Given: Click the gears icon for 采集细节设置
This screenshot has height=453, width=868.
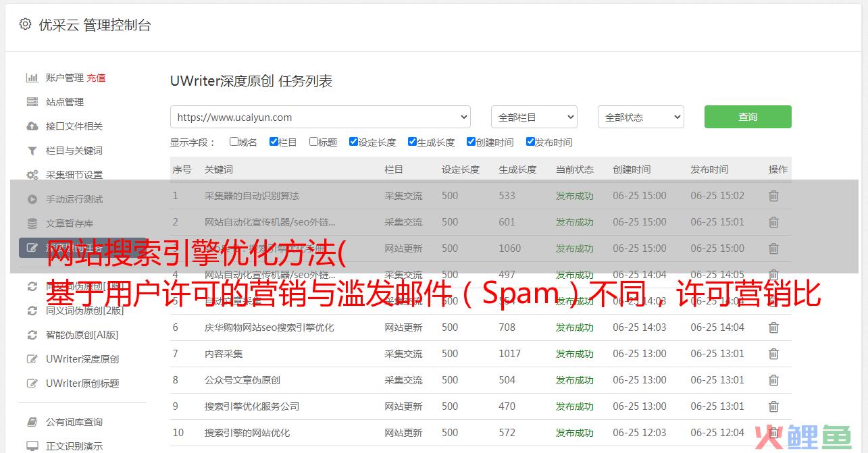Looking at the screenshot, I should click(x=32, y=175).
